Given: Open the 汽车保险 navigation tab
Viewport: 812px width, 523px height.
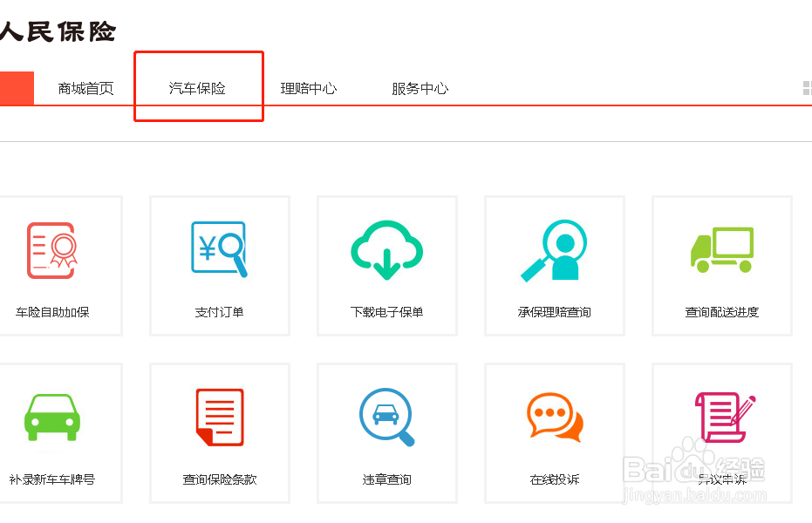Looking at the screenshot, I should click(x=197, y=88).
